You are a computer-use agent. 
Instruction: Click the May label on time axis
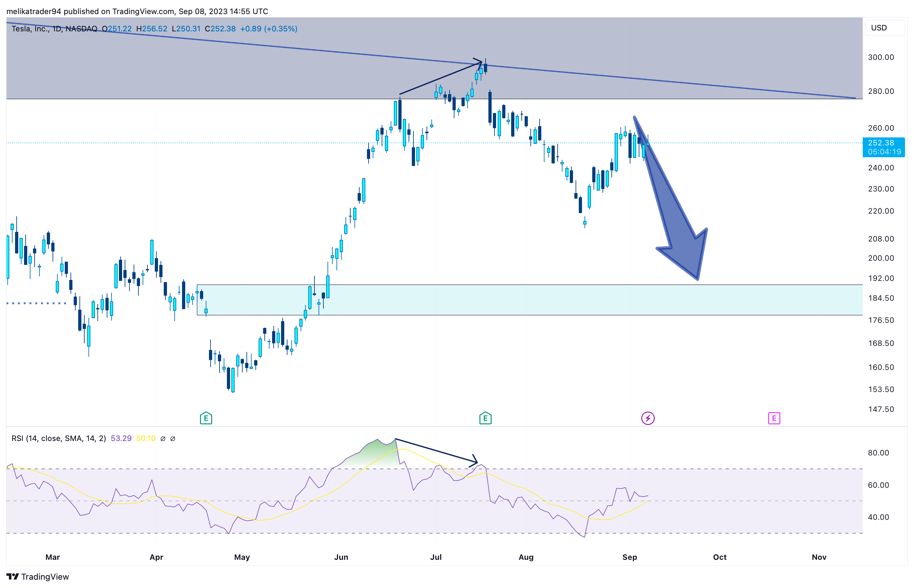[242, 557]
